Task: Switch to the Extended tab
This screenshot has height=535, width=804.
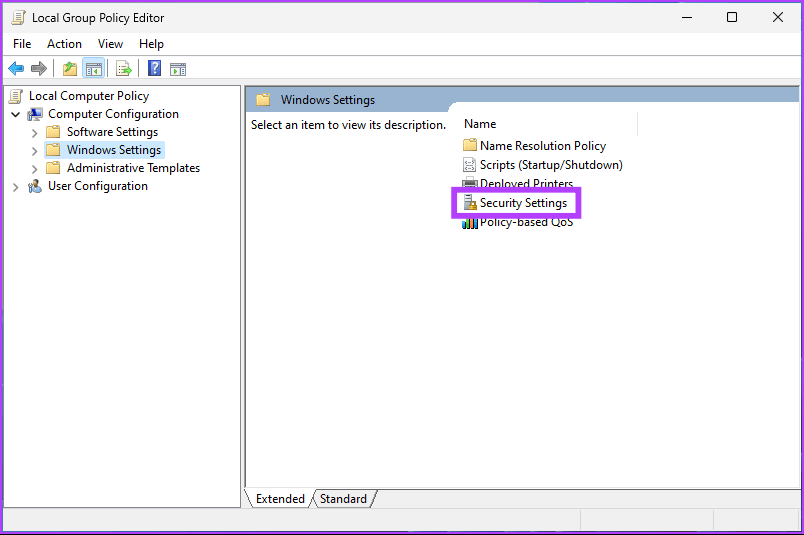Action: (280, 499)
